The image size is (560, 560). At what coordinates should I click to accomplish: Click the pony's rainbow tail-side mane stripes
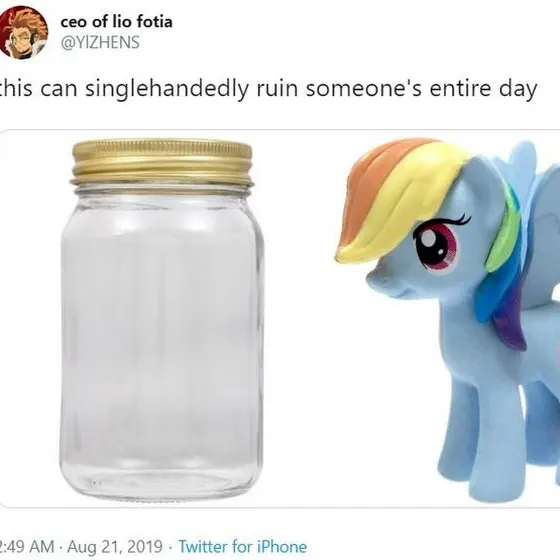click(504, 271)
